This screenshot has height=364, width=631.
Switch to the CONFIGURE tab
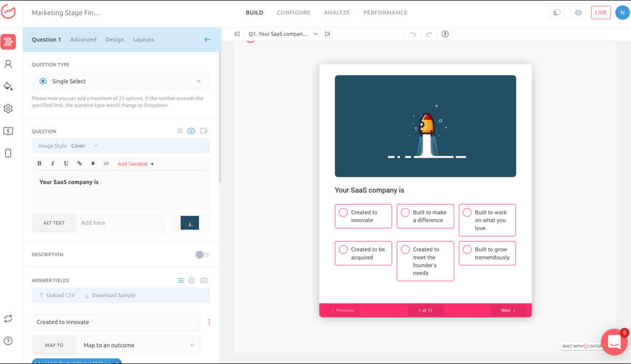(x=293, y=13)
